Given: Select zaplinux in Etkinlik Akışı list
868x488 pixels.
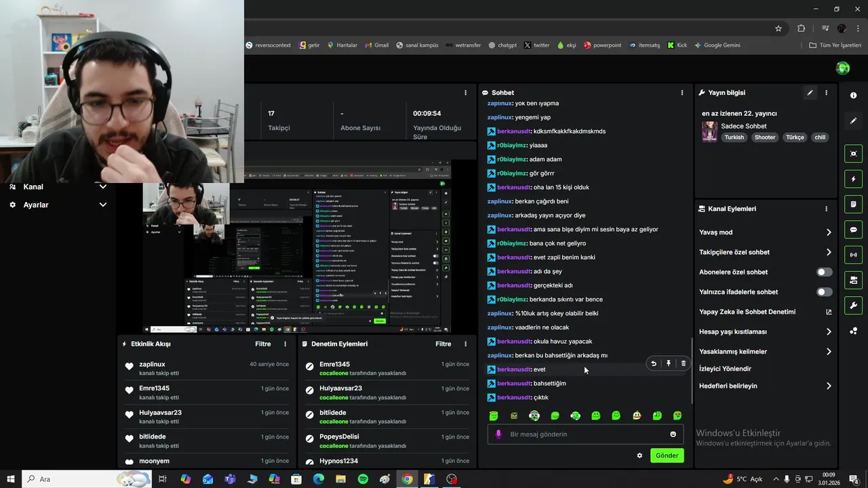Looking at the screenshot, I should [152, 365].
